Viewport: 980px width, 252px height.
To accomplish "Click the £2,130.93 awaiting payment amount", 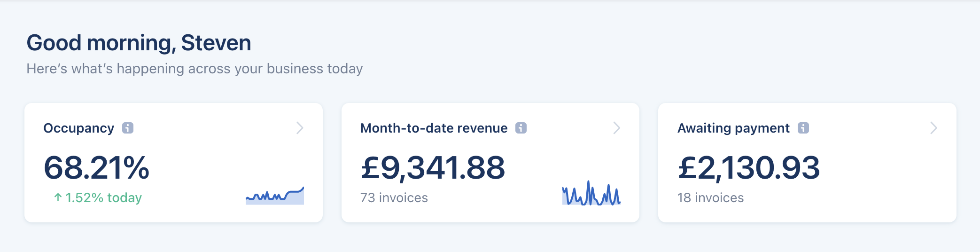I will click(748, 168).
